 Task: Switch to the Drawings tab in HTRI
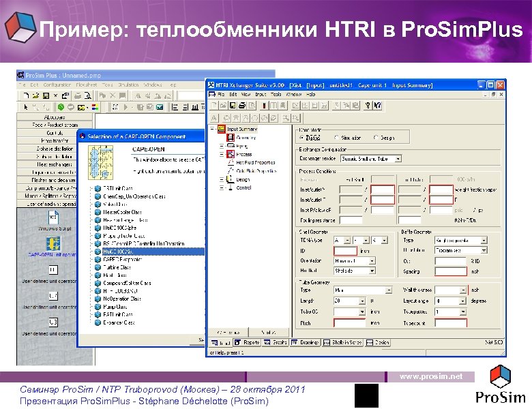[305, 342]
